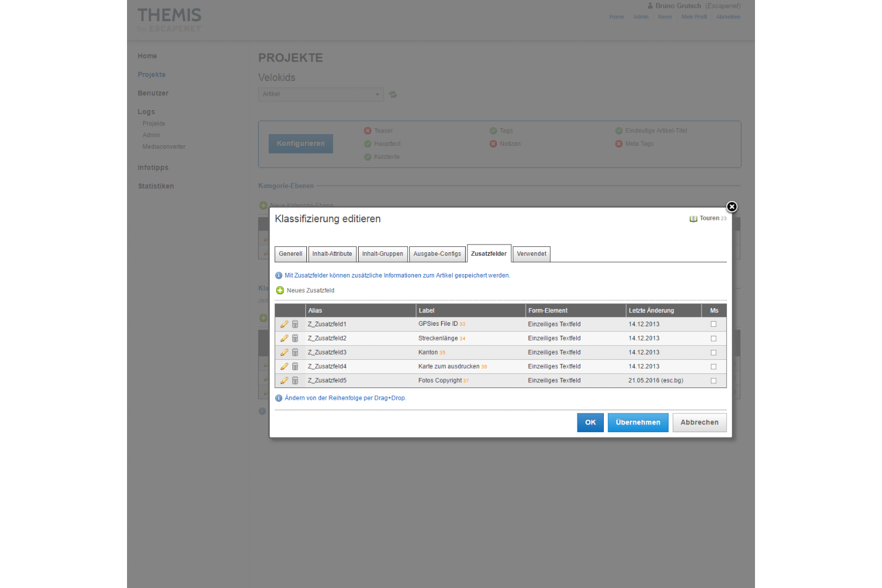882x588 pixels.
Task: Check the Ms box for Fotos Copyright
Action: click(x=713, y=381)
